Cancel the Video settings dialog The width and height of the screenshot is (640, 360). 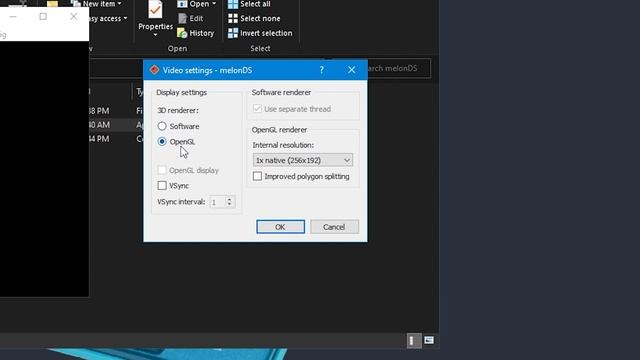[334, 227]
